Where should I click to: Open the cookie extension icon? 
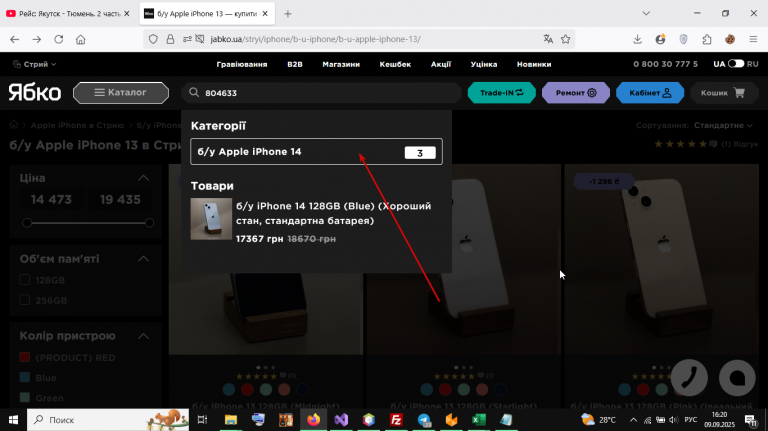[x=730, y=39]
